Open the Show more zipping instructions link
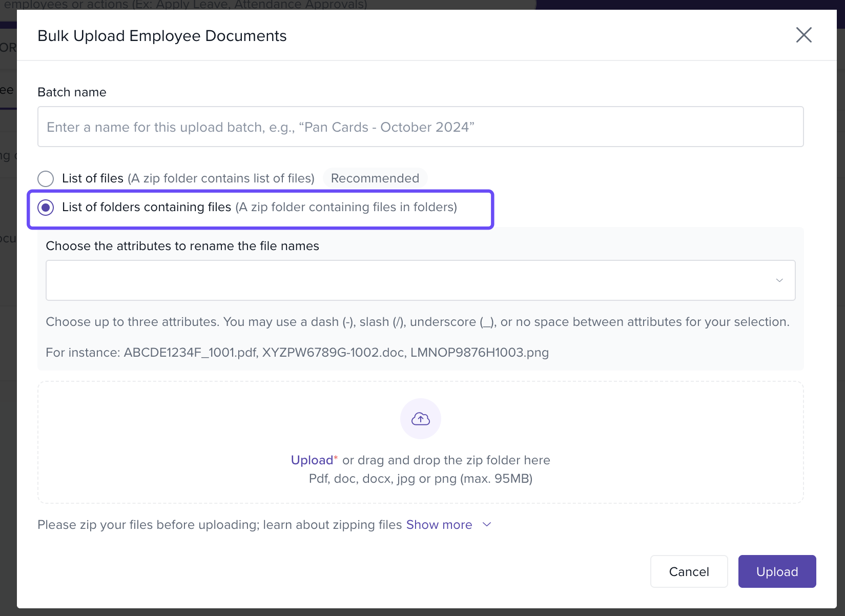This screenshot has width=845, height=616. 439,525
